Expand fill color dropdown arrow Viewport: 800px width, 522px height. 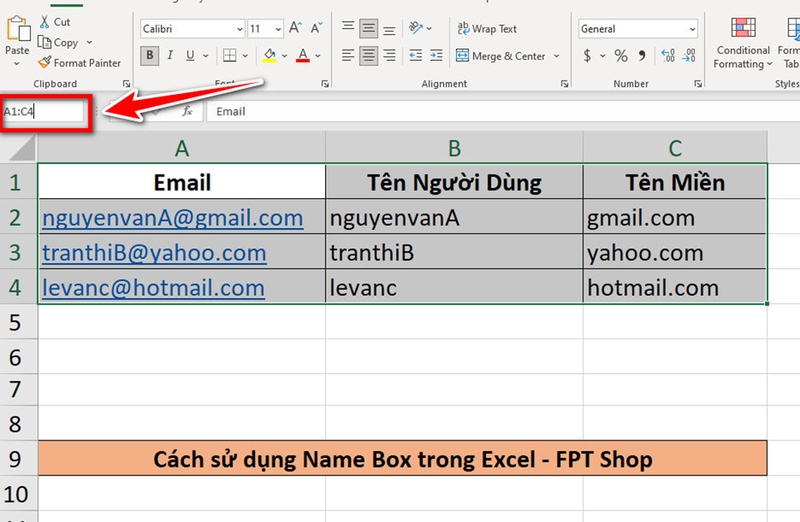(285, 56)
